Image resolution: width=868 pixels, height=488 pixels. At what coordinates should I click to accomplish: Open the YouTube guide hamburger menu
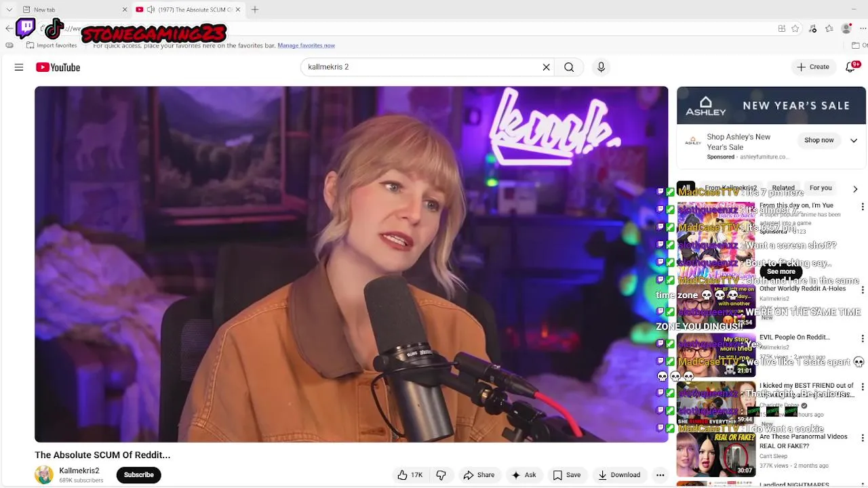19,67
